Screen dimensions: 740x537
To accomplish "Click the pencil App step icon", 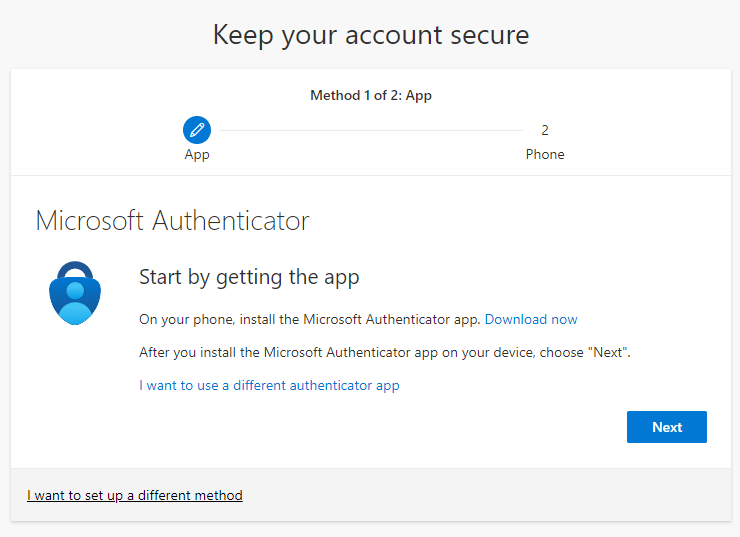I will 197,130.
